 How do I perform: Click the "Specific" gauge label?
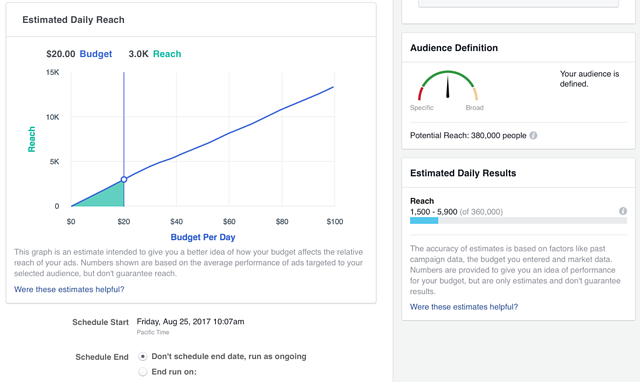[422, 108]
